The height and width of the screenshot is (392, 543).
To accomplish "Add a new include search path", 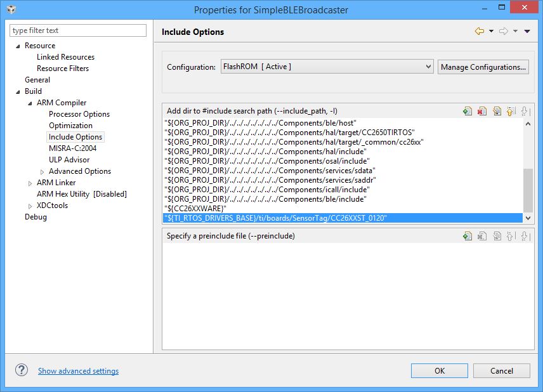I will click(x=467, y=111).
